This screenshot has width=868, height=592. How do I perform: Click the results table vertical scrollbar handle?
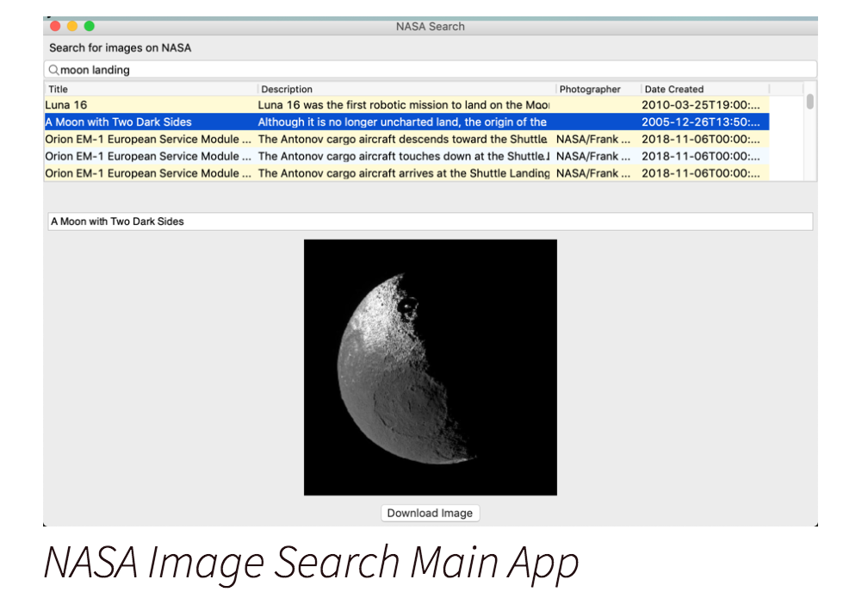[809, 102]
